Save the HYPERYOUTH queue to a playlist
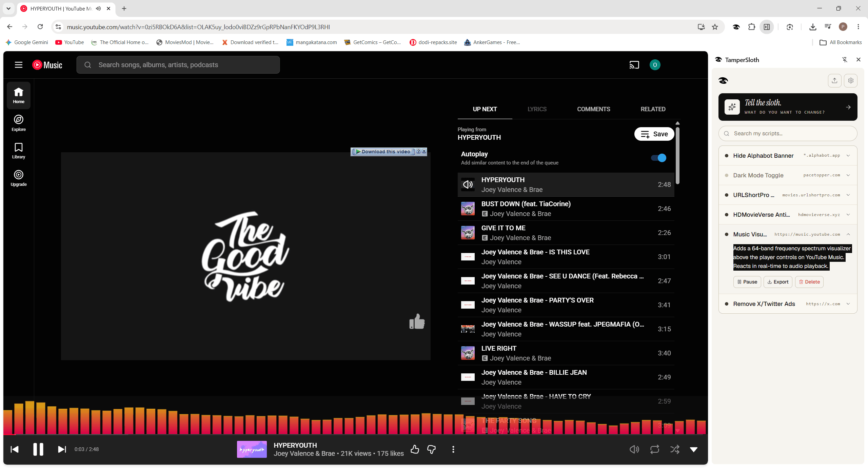 point(654,134)
